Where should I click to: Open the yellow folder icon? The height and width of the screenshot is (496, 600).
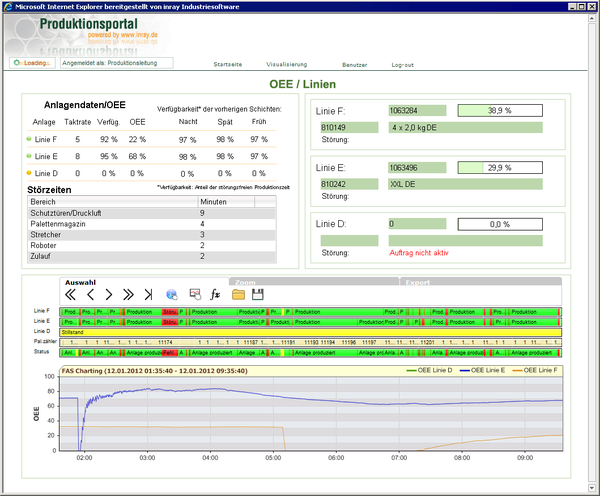[x=238, y=294]
